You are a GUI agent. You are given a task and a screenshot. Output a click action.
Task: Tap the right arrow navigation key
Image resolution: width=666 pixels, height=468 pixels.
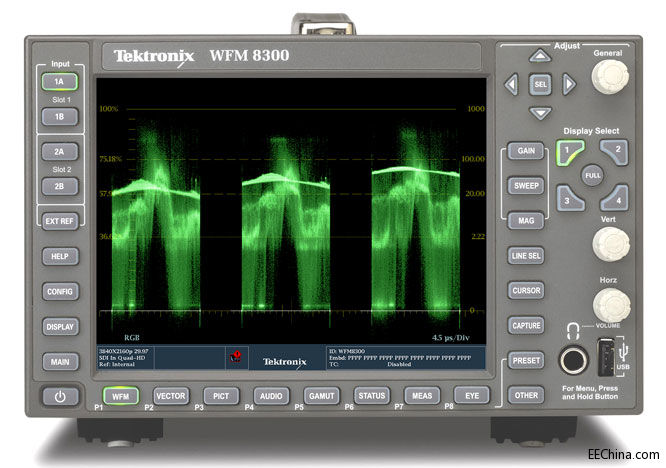569,85
